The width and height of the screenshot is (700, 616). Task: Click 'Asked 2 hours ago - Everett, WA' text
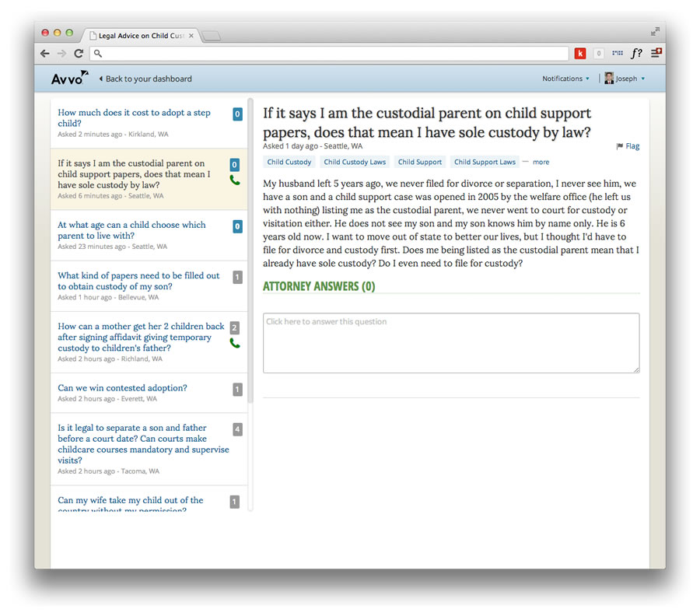(x=107, y=399)
